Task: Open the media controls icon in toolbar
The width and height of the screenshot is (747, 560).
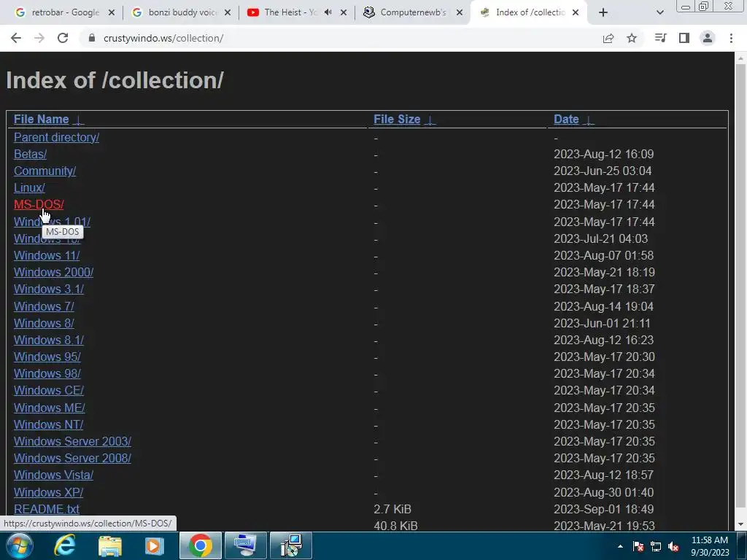Action: (x=660, y=38)
